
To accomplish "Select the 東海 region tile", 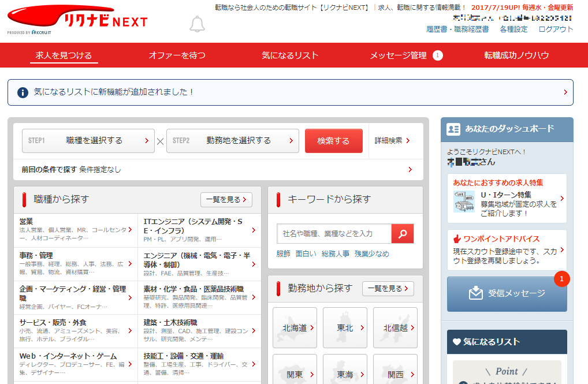I will pyautogui.click(x=345, y=369).
